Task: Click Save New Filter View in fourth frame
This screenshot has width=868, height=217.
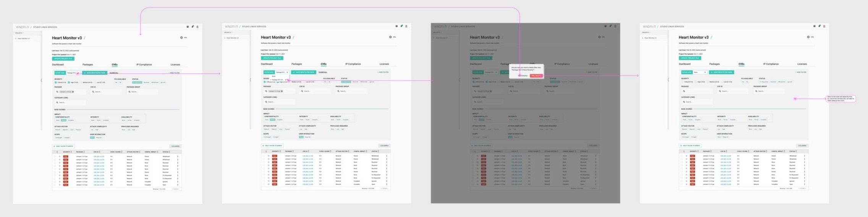Action: (x=722, y=72)
